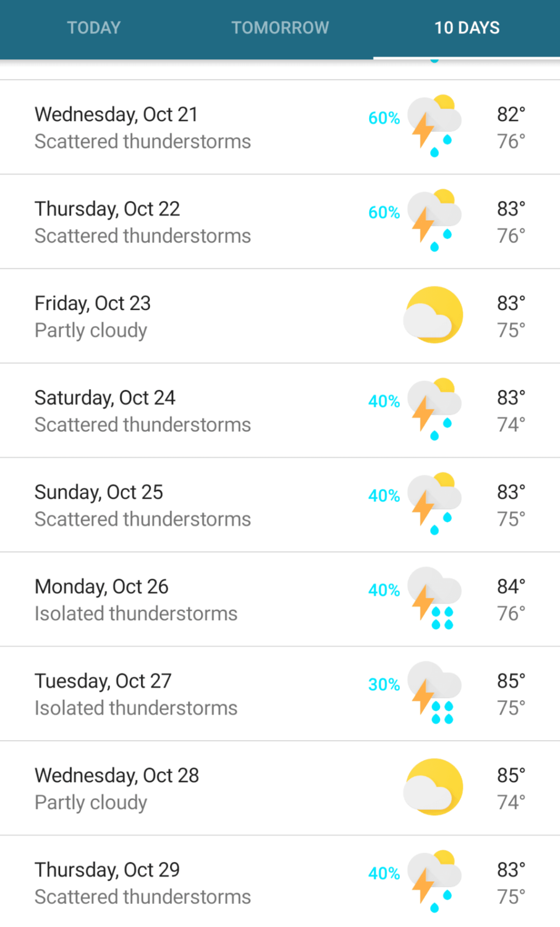Tap Friday Oct 23 partly cloudy icon
Image resolution: width=560 pixels, height=927 pixels.
coord(433,315)
